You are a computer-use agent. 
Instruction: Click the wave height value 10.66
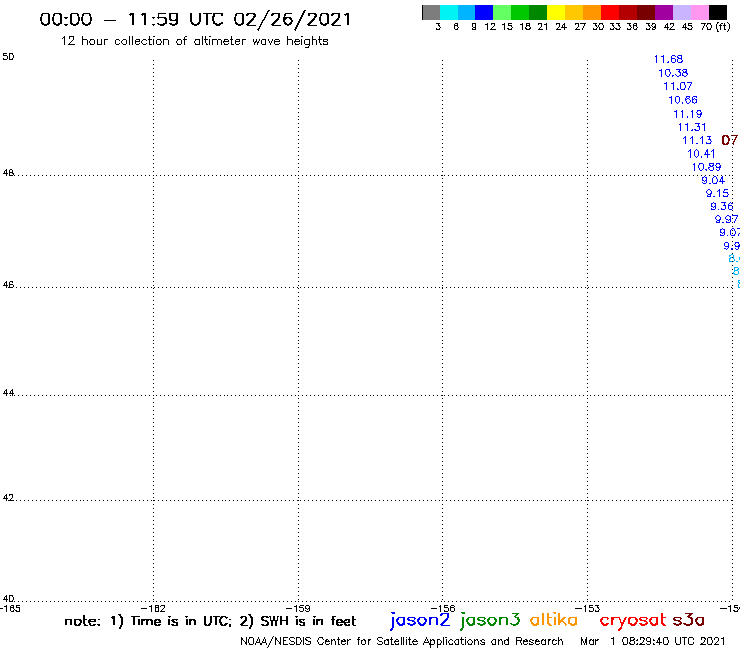[x=682, y=100]
